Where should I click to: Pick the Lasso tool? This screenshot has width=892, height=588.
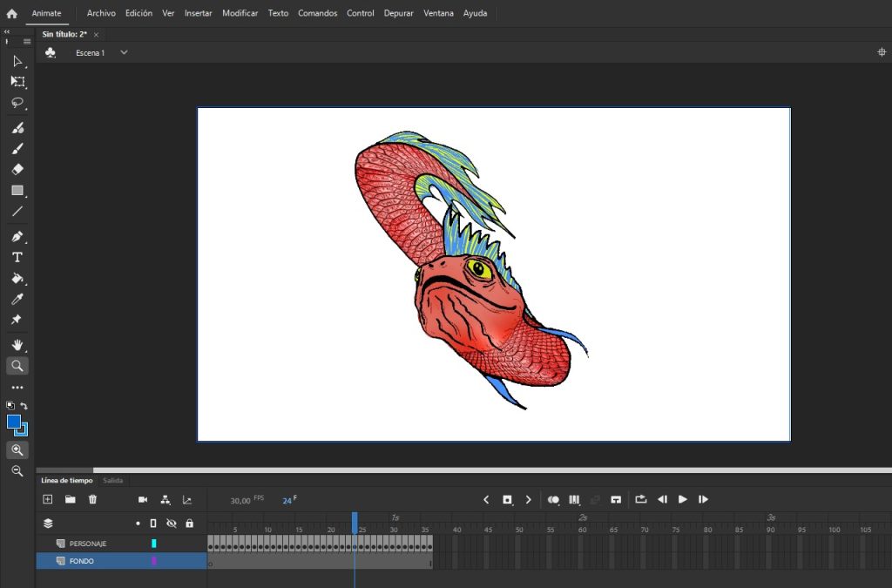pos(17,104)
